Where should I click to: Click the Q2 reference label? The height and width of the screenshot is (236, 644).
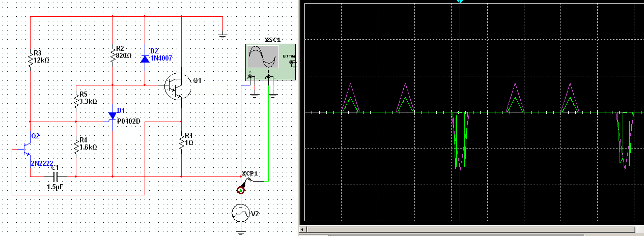35,136
